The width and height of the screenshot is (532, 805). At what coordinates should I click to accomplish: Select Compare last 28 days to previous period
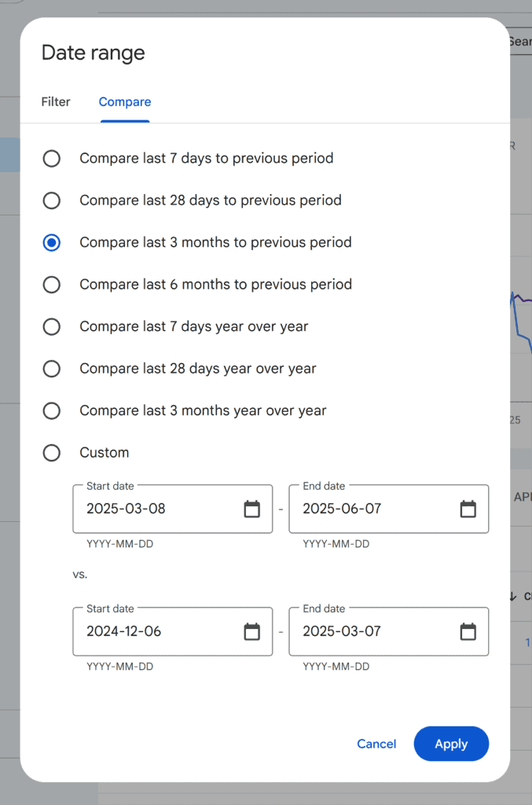click(51, 200)
